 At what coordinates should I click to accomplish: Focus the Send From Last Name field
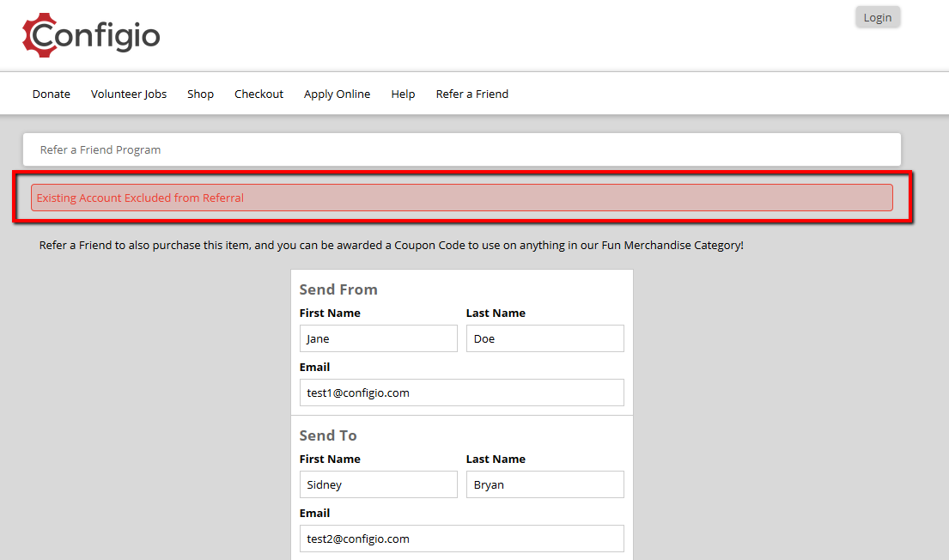coord(544,338)
